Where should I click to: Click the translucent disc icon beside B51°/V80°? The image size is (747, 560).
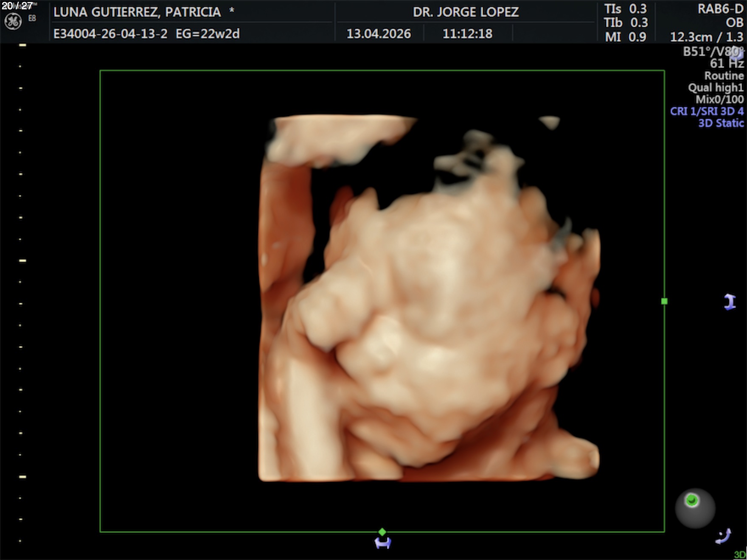(737, 54)
